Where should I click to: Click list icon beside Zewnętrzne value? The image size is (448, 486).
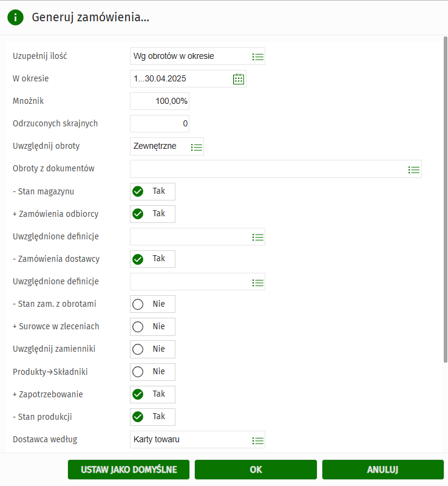(x=197, y=147)
